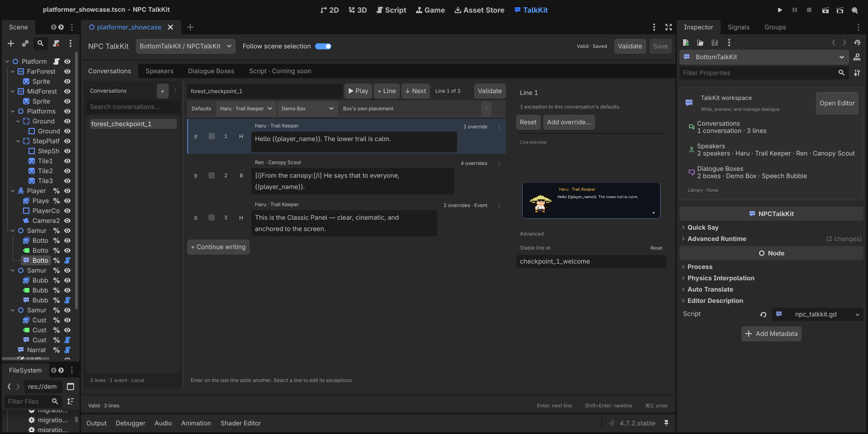Add a new conversation with plus button
The image size is (868, 434).
162,91
